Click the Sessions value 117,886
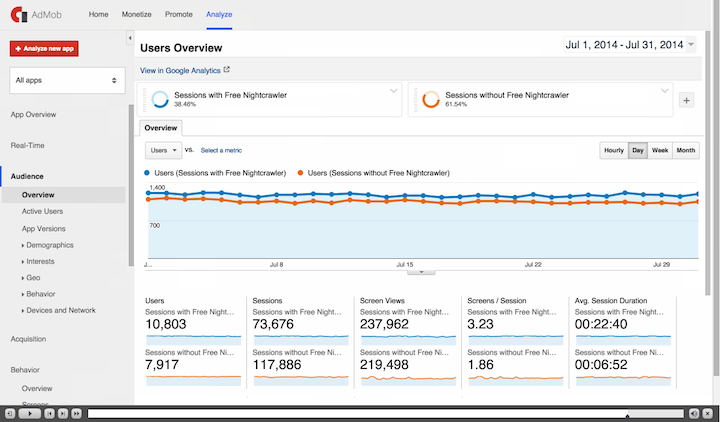 pyautogui.click(x=277, y=365)
